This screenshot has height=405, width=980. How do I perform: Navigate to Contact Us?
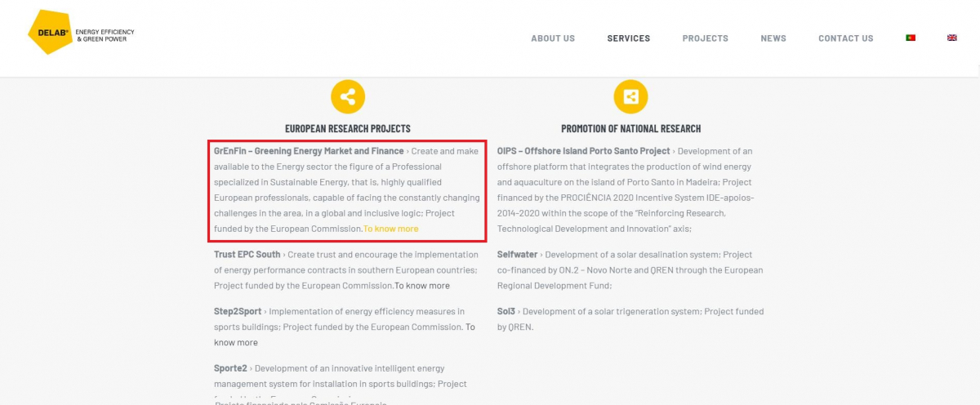coord(846,38)
